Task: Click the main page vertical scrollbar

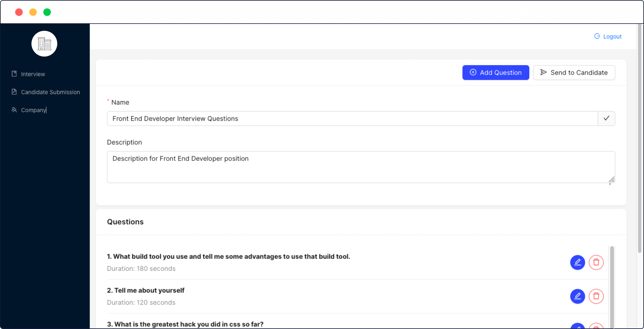Action: tap(640, 138)
